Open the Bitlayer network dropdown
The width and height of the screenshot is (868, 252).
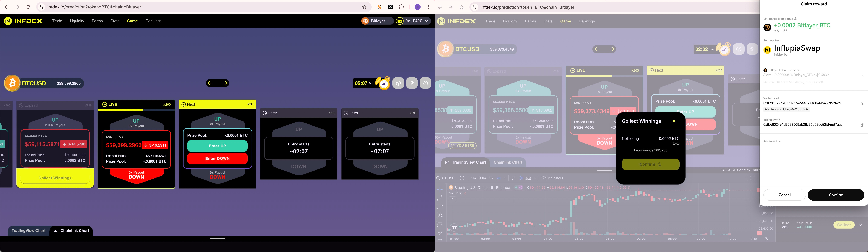pos(377,21)
